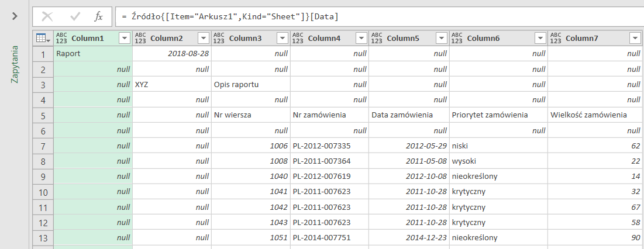Expand the Zapytania queries pane
The image size is (644, 249).
point(15,16)
